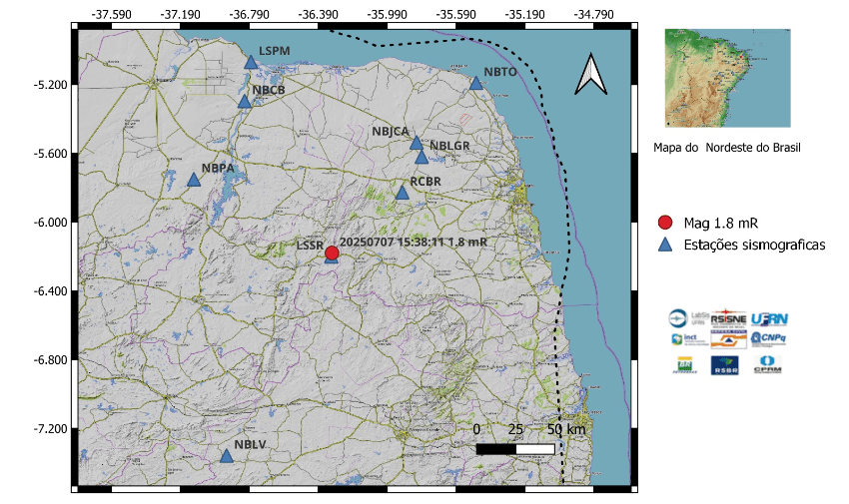This screenshot has width=849, height=504.
Task: Click the 50 km scale bar
Action: (x=515, y=449)
